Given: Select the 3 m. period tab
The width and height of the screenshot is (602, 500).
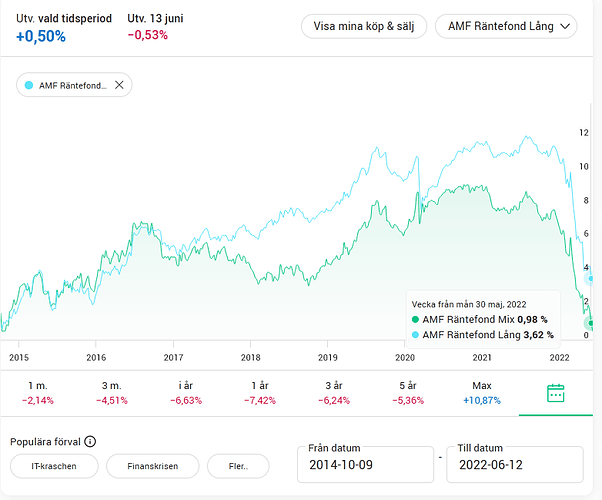Looking at the screenshot, I should [110, 393].
